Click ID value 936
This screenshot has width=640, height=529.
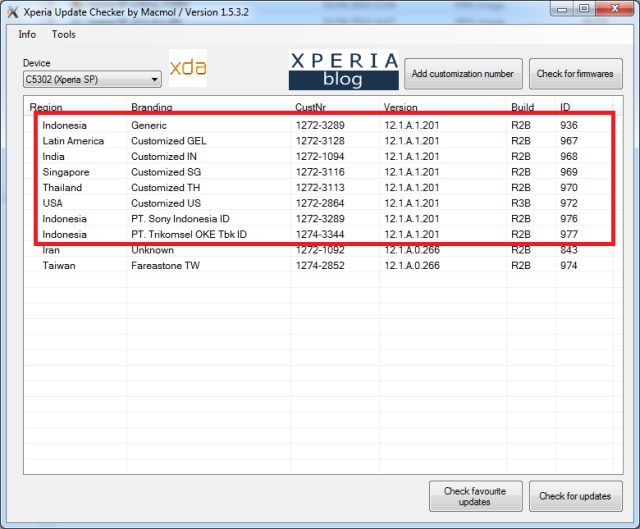[569, 125]
